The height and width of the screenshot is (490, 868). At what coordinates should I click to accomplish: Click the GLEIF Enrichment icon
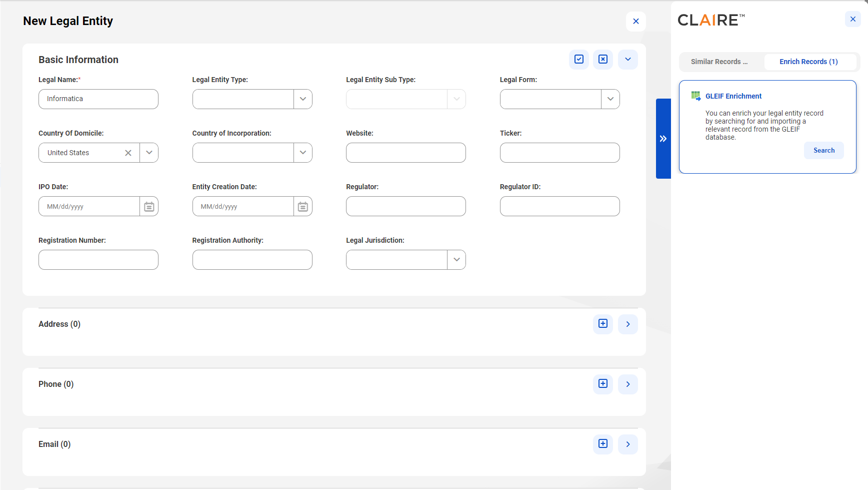click(x=696, y=96)
